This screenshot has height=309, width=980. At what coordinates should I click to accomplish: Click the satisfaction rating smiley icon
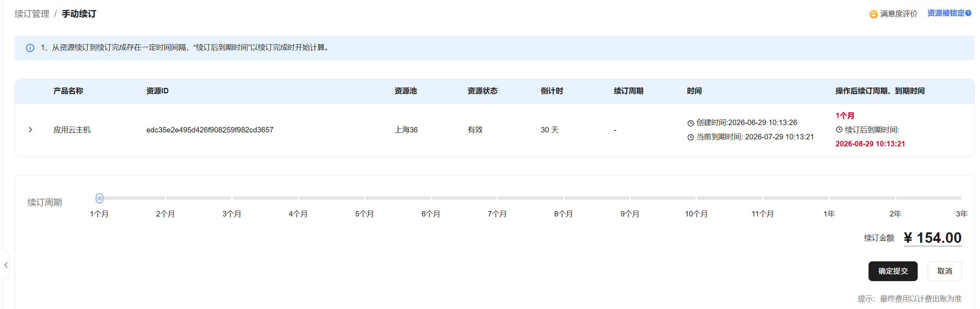(873, 14)
